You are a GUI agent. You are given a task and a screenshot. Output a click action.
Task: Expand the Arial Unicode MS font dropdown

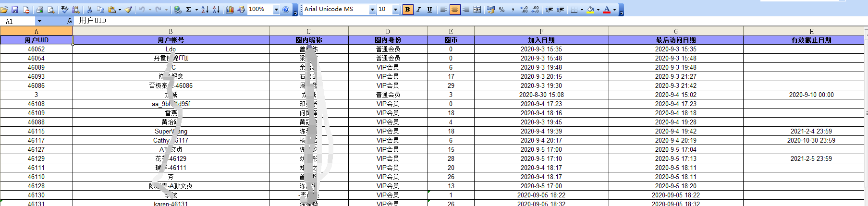click(x=372, y=10)
